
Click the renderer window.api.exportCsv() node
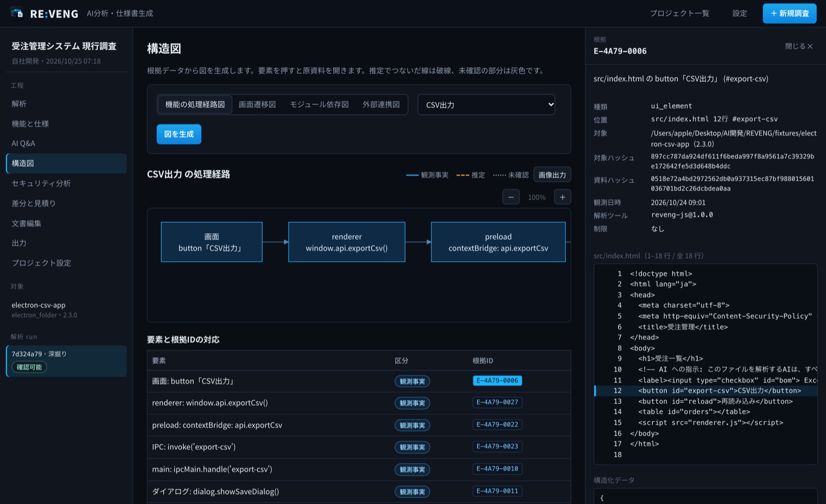(346, 242)
